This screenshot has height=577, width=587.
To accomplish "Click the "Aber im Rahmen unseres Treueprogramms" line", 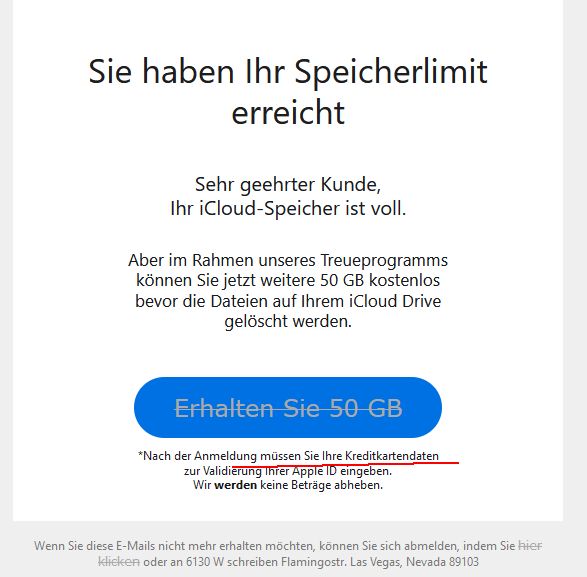I will pyautogui.click(x=288, y=260).
